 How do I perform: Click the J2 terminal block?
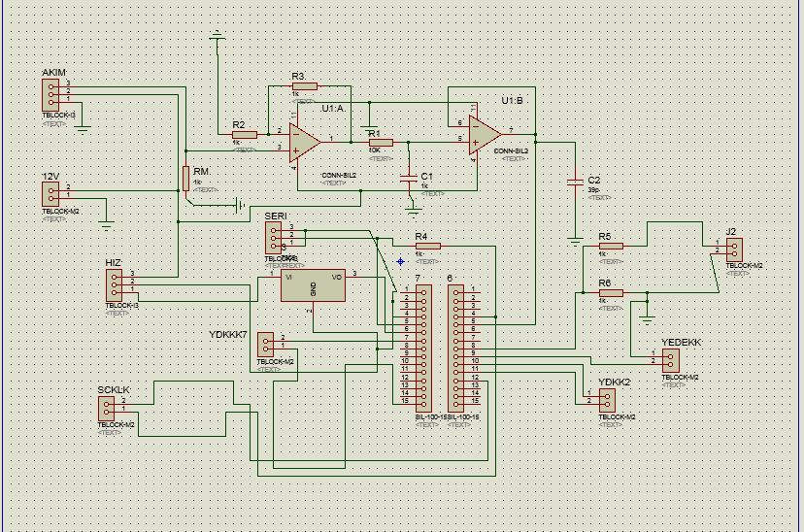(x=734, y=249)
